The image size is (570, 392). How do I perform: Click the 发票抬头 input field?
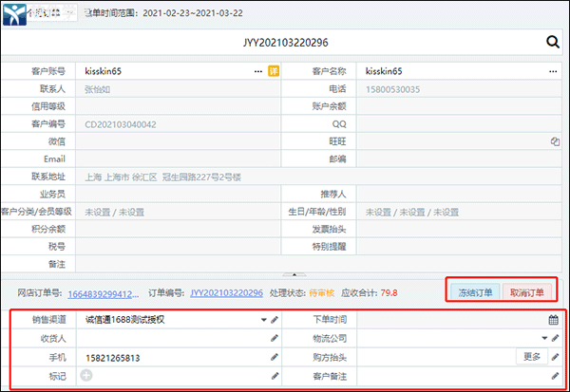(x=459, y=229)
